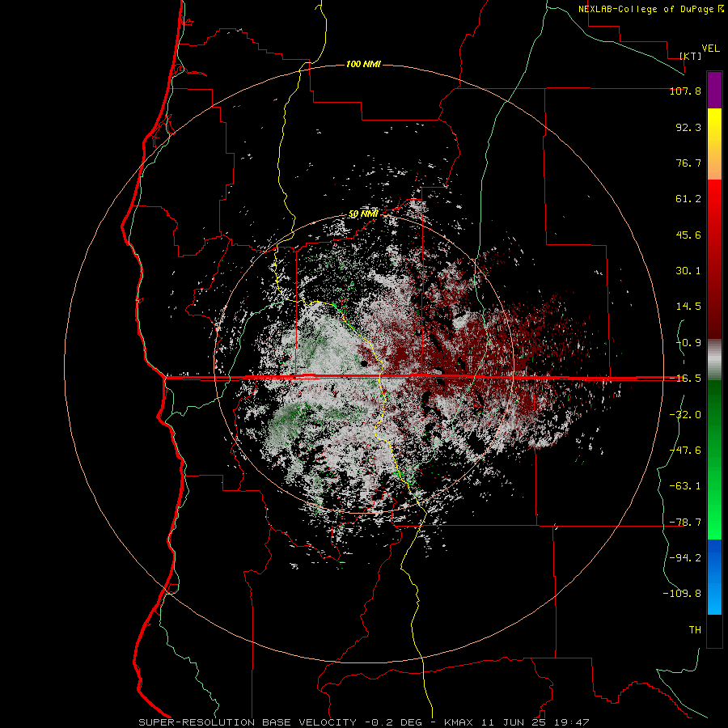This screenshot has width=728, height=728.
Task: Click the 14.5 legend value
Action: point(688,307)
